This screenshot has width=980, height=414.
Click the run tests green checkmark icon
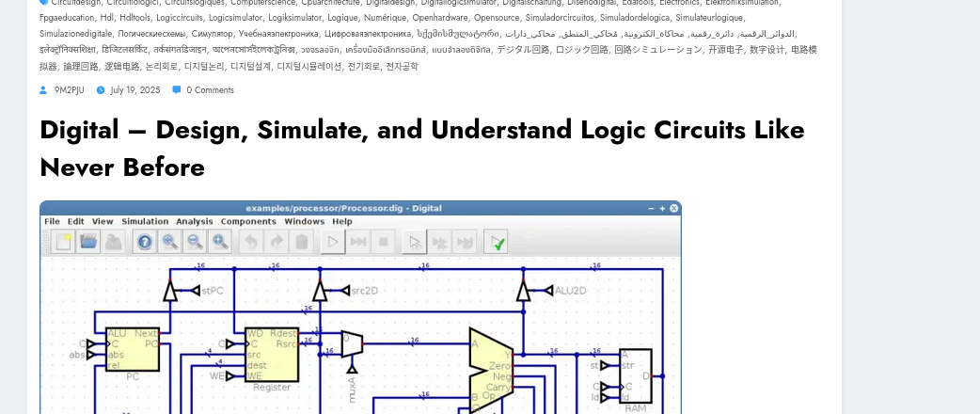click(x=496, y=242)
